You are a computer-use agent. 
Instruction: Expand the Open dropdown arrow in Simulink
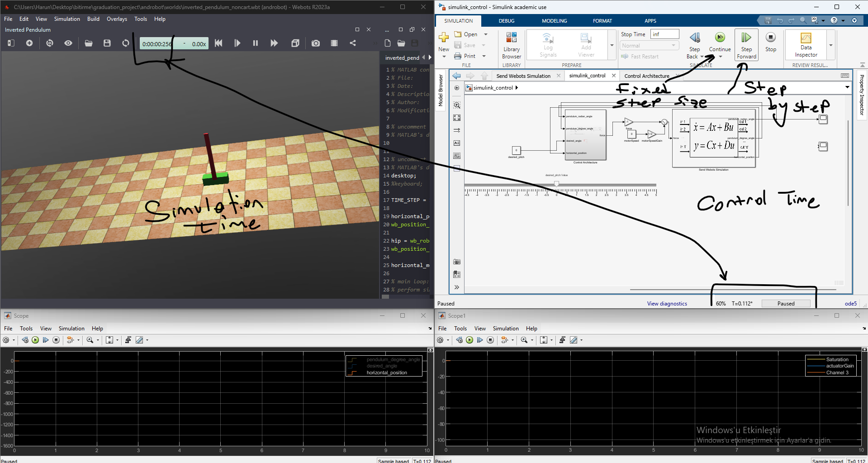point(486,34)
